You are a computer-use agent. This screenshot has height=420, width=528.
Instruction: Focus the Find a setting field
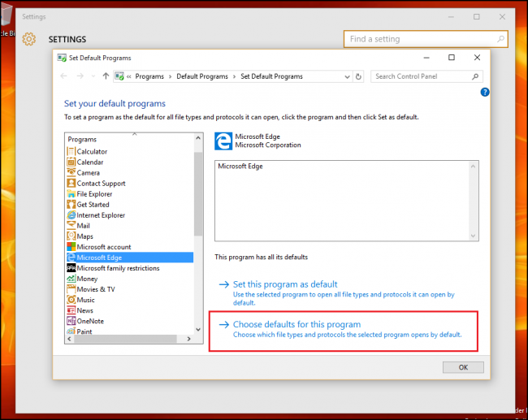(426, 39)
